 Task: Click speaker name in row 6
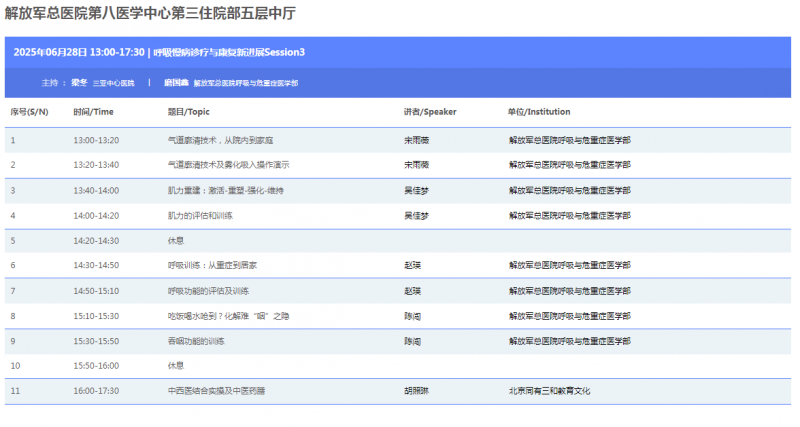point(412,265)
